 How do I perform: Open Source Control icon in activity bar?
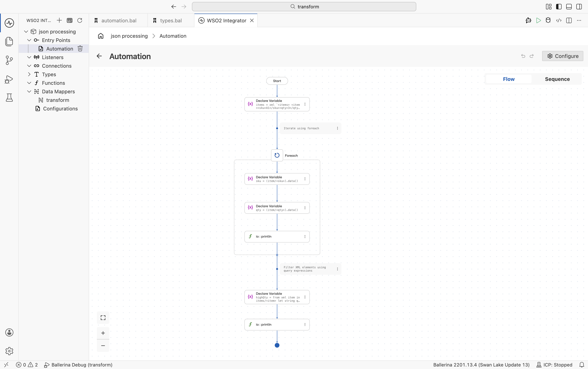pos(9,60)
